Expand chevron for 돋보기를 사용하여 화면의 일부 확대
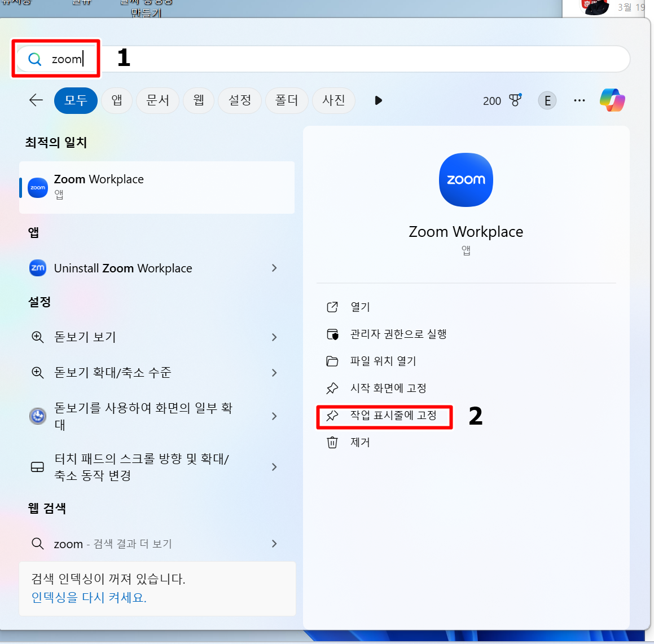Screen dimensions: 654x644 [x=274, y=416]
